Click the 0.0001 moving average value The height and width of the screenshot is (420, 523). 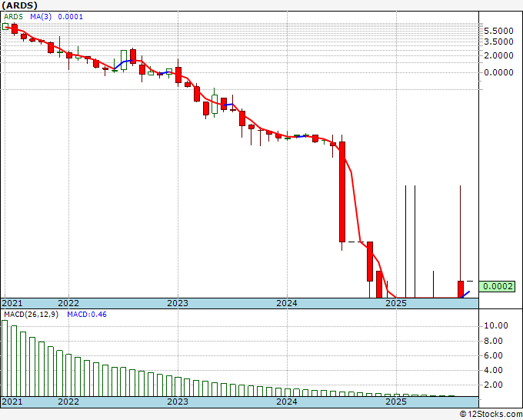71,17
